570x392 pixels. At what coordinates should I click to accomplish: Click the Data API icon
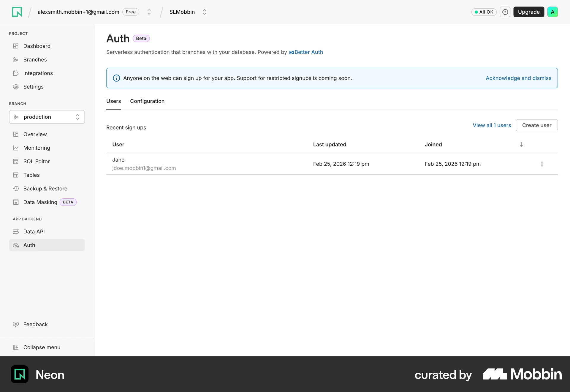click(x=16, y=232)
